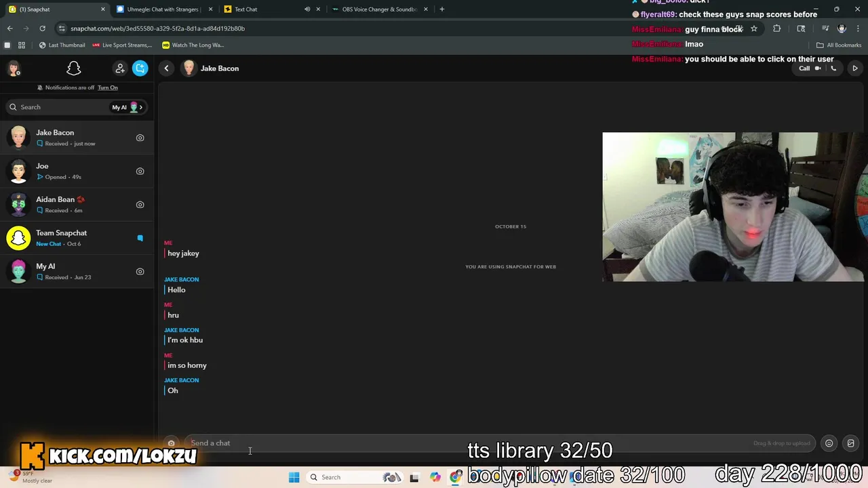Open the Copilot icon on taskbar
Image resolution: width=868 pixels, height=488 pixels.
tap(435, 477)
